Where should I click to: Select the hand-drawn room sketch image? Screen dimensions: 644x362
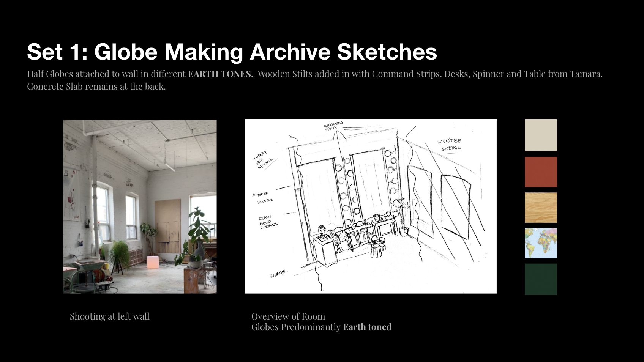coord(371,206)
